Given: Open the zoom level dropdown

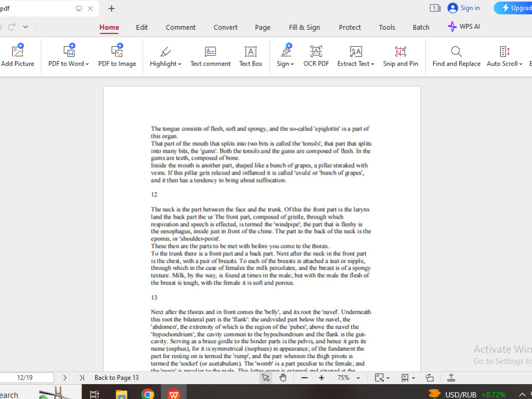Looking at the screenshot, I should point(358,378).
